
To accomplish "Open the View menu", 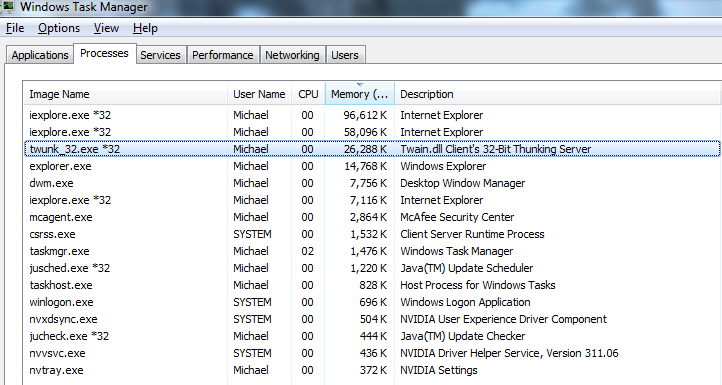I will click(106, 29).
